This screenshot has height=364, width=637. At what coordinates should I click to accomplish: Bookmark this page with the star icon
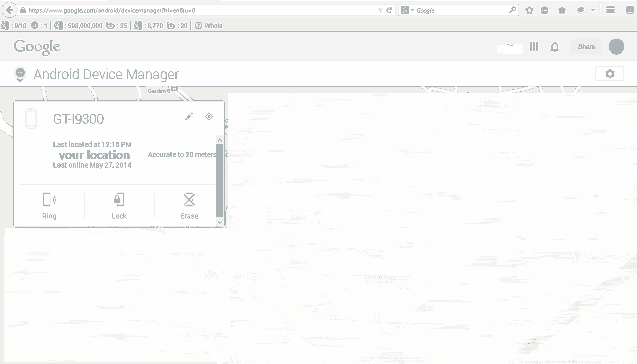point(529,10)
